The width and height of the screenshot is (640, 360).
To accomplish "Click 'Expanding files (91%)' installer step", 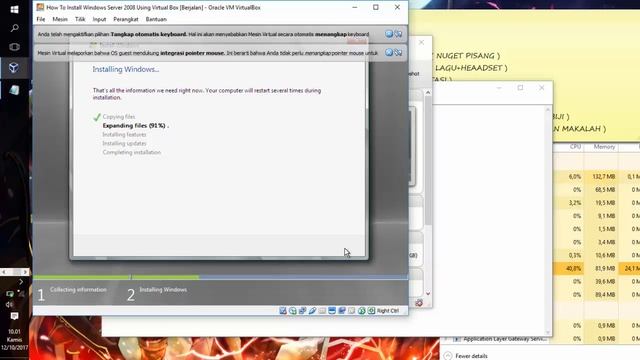I will pyautogui.click(x=136, y=126).
